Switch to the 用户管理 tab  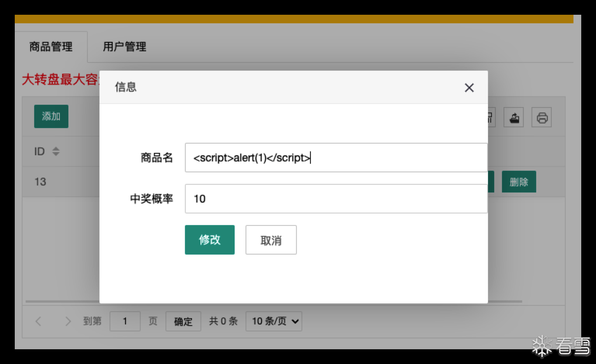[124, 47]
